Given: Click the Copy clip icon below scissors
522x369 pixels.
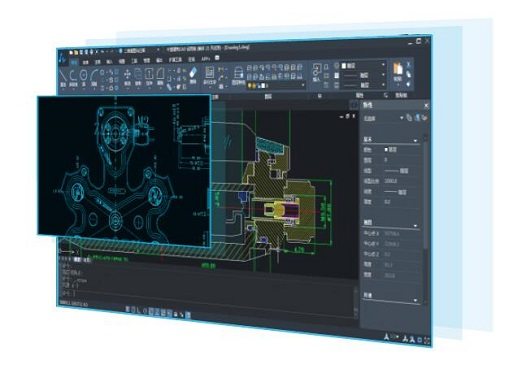Looking at the screenshot, I should coord(409,75).
